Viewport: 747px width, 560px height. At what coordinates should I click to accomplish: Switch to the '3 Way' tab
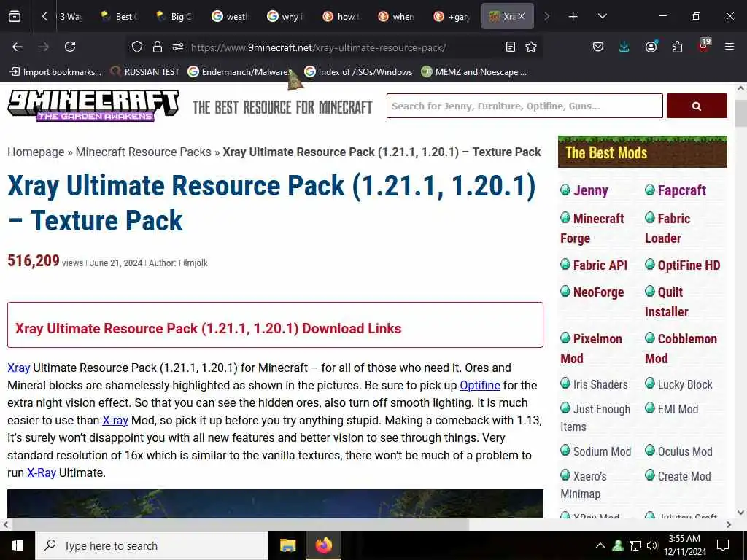point(71,16)
